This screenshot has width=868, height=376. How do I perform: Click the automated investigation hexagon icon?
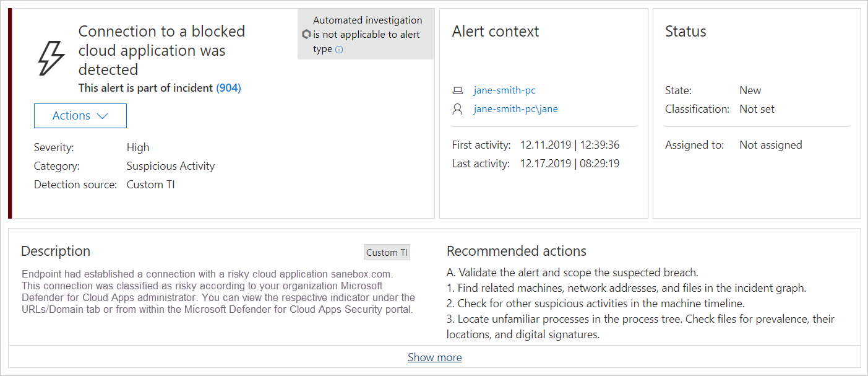click(x=306, y=34)
